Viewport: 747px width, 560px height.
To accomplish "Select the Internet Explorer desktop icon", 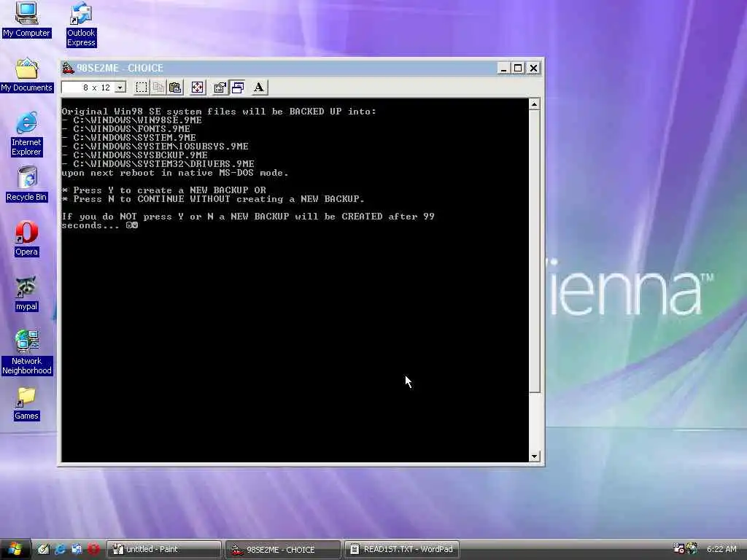I will (x=26, y=134).
